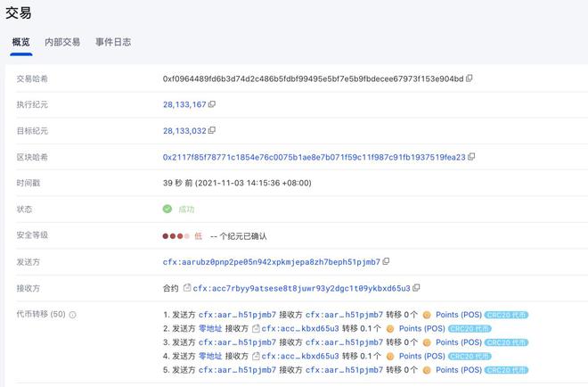
Task: Click the 成功 status text
Action: click(186, 210)
